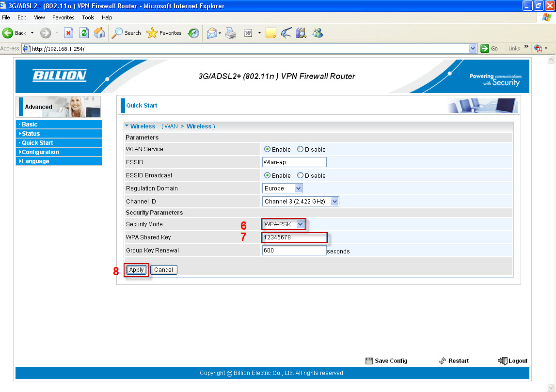Click Logout link
This screenshot has width=556, height=392.
click(518, 361)
